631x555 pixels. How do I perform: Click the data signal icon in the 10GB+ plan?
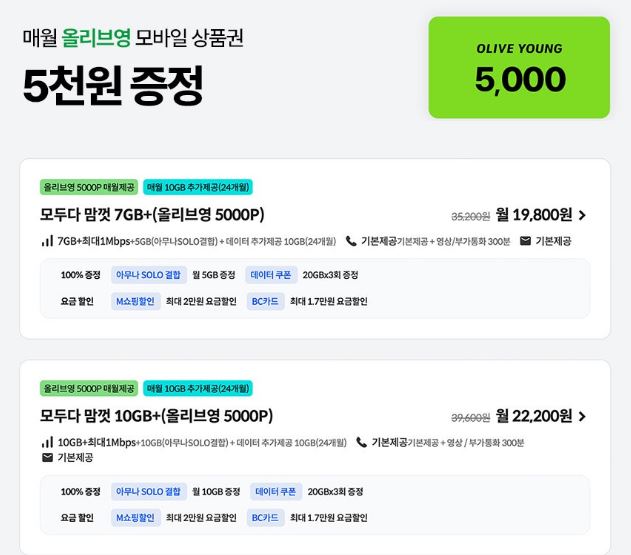pyautogui.click(x=47, y=442)
